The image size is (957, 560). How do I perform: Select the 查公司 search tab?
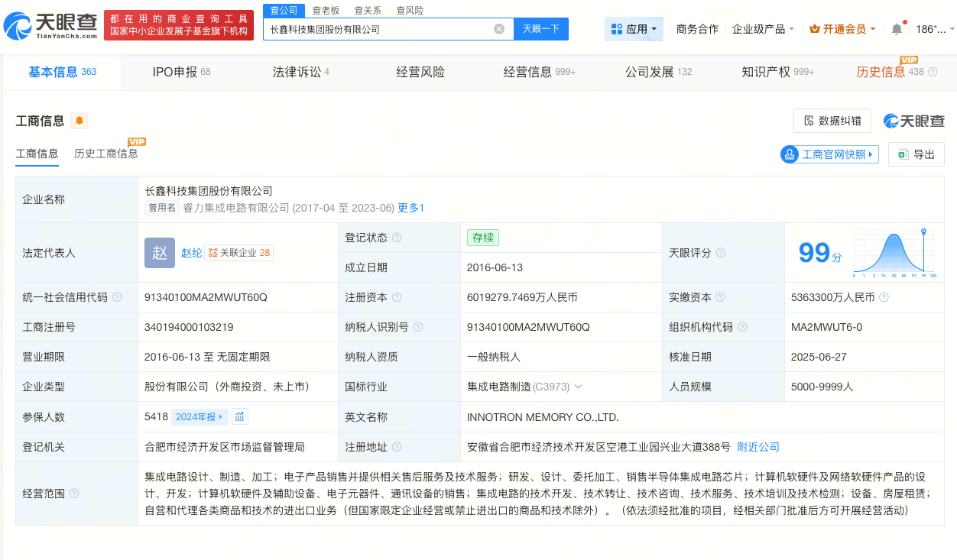pos(284,10)
